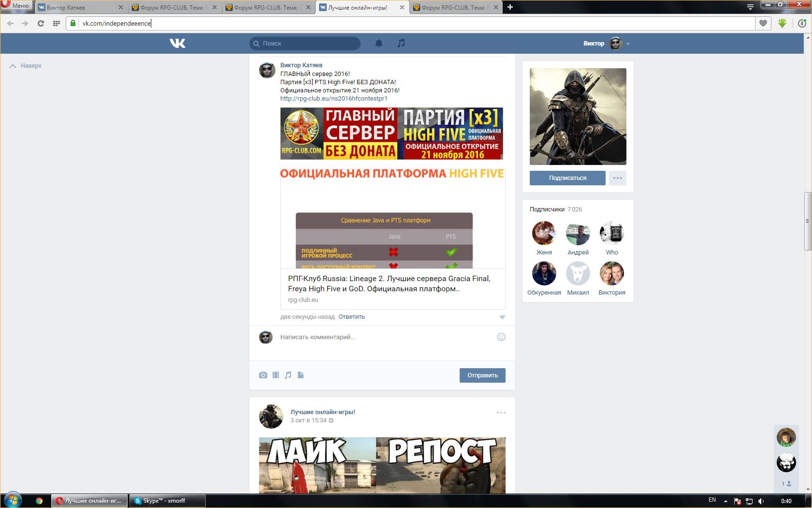This screenshot has width=812, height=508.
Task: Open the ГЛАВНЫЙ СЕРВЕР banner image
Action: pos(391,134)
